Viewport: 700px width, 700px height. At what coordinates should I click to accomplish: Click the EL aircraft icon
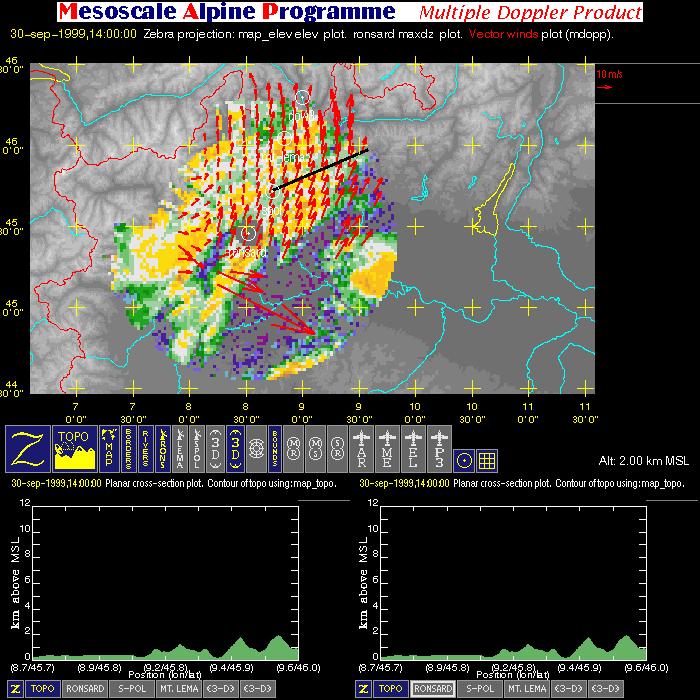(413, 448)
